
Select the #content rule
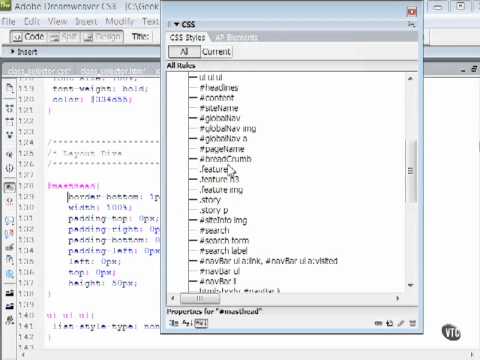click(x=217, y=98)
